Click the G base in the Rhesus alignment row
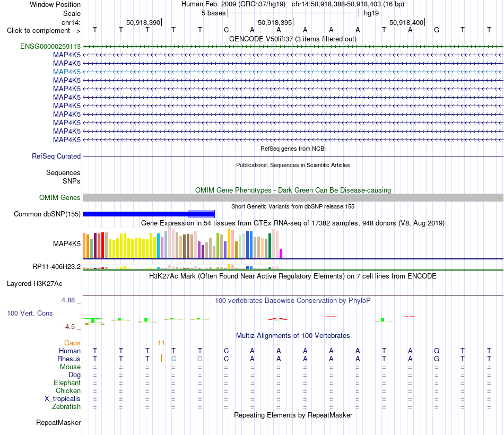The height and width of the screenshot is (435, 504). point(437,359)
